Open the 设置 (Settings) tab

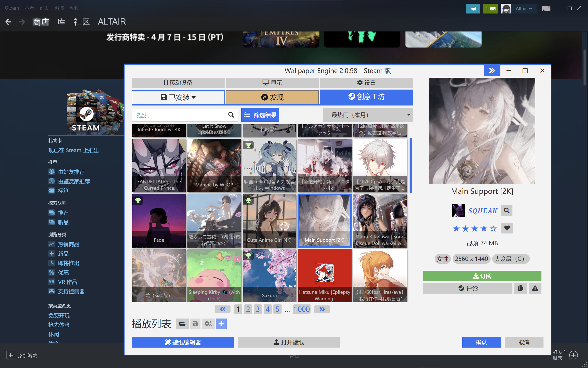[x=366, y=83]
